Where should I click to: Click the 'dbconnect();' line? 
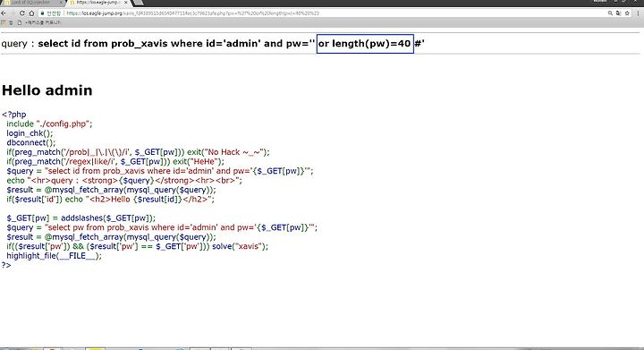click(30, 142)
